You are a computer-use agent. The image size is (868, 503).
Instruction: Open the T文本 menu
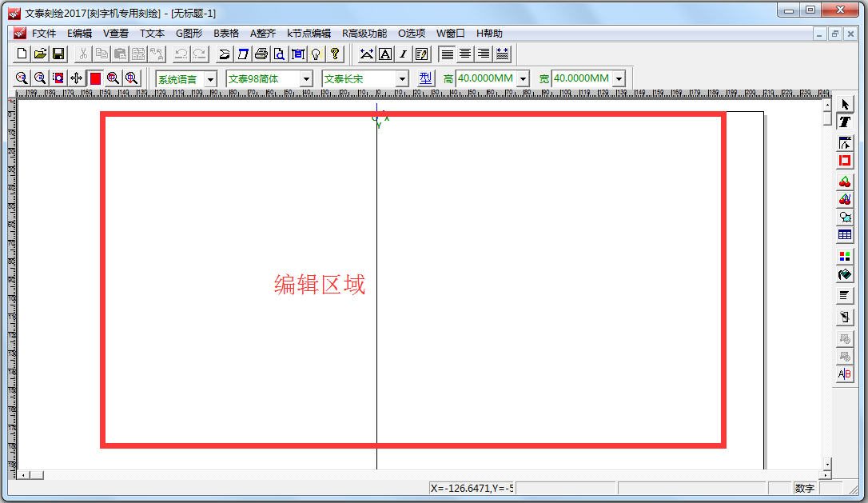coord(152,34)
